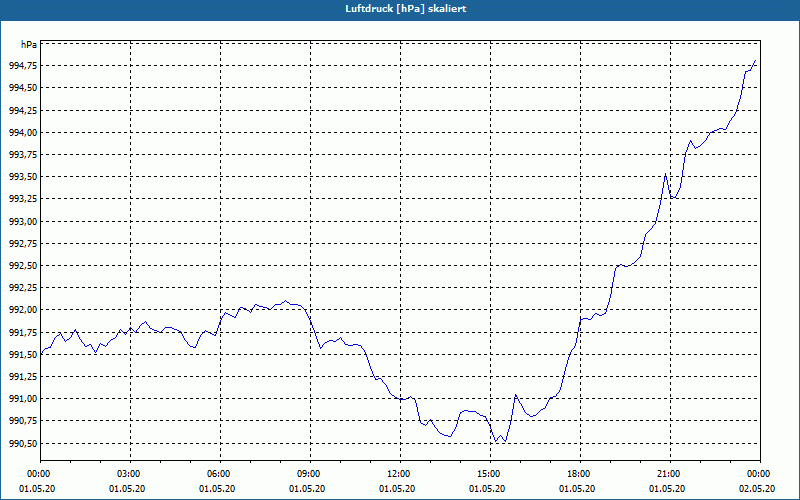Click the 994,00 y-axis value
This screenshot has height=500, width=800.
(23, 133)
